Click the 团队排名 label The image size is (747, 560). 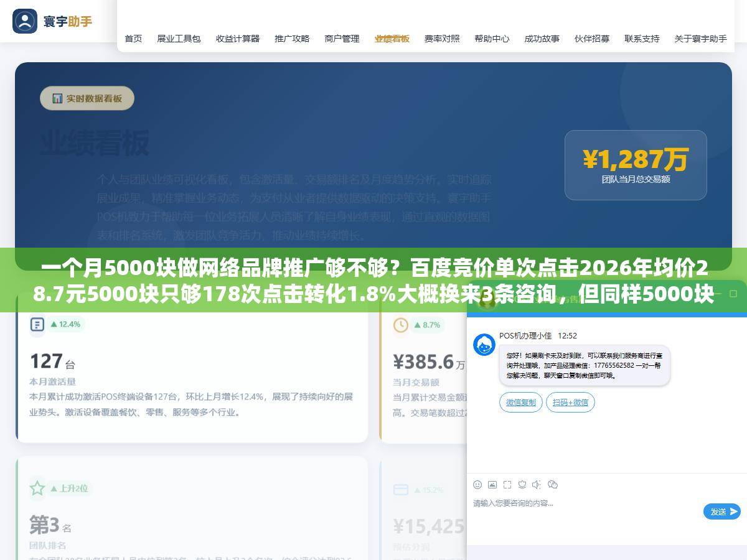tap(48, 546)
